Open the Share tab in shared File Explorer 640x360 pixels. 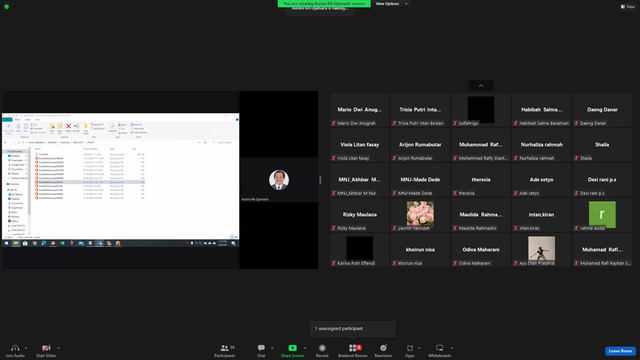click(x=27, y=120)
